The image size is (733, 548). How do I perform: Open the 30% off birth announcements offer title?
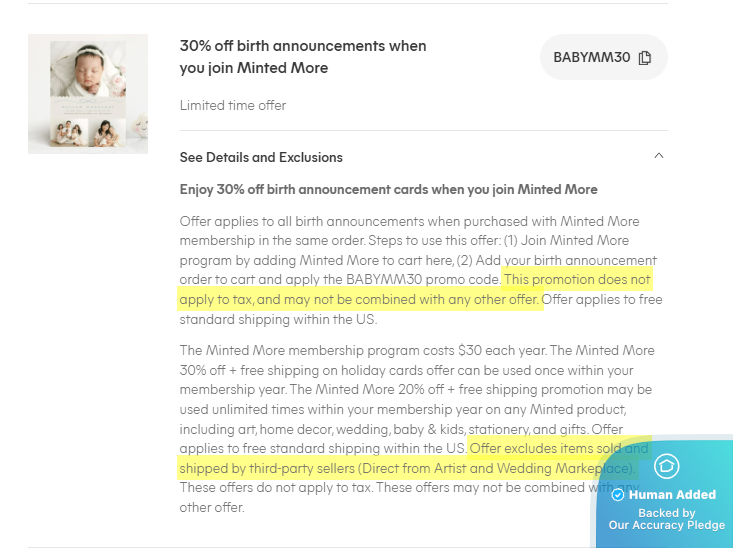(x=302, y=57)
